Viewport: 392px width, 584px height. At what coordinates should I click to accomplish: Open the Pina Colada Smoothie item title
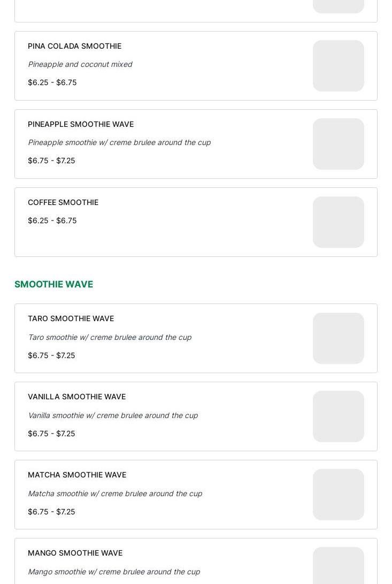(74, 46)
